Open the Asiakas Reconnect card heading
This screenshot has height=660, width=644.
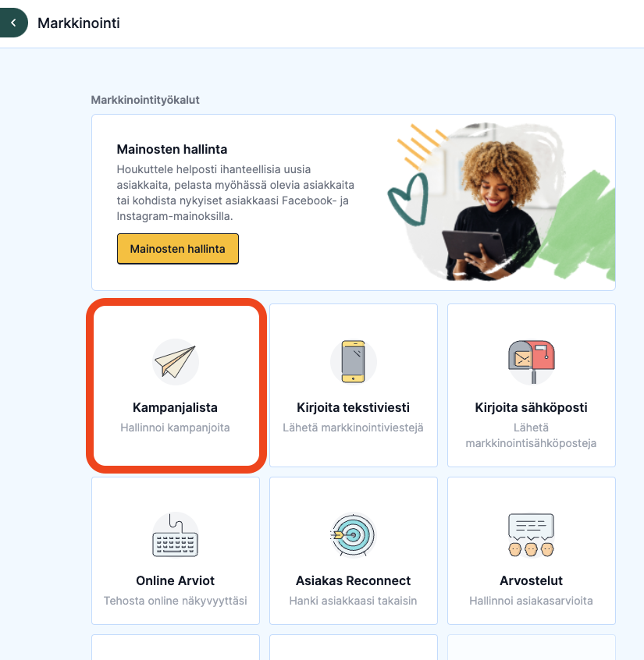click(353, 580)
